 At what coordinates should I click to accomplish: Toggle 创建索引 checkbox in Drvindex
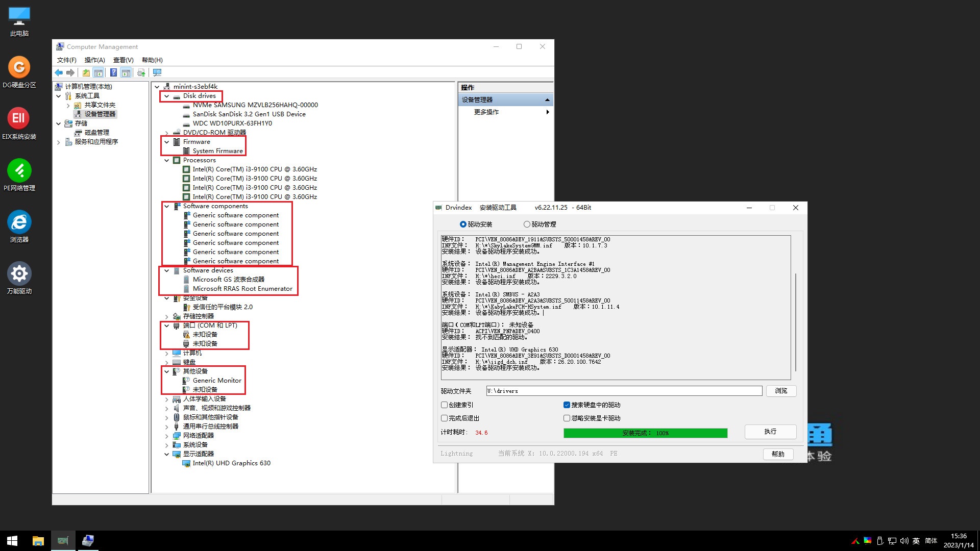tap(444, 405)
